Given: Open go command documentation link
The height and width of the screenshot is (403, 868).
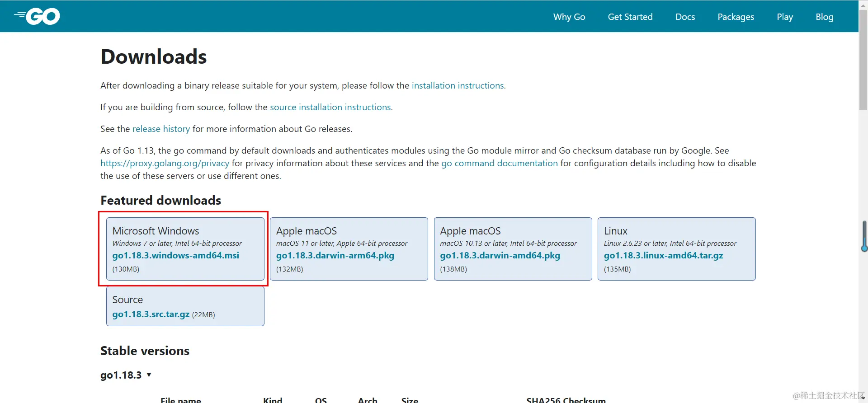Looking at the screenshot, I should tap(500, 163).
